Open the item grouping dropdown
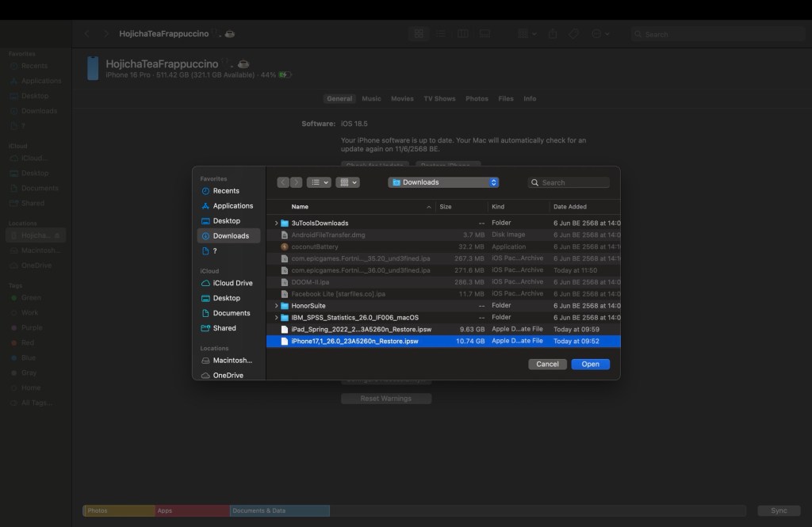The image size is (812, 527). [x=347, y=182]
